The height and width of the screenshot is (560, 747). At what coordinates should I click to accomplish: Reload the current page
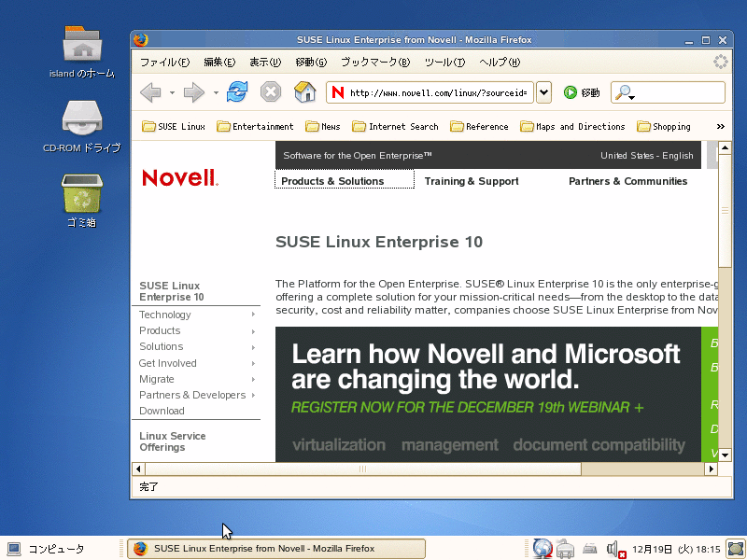(237, 91)
